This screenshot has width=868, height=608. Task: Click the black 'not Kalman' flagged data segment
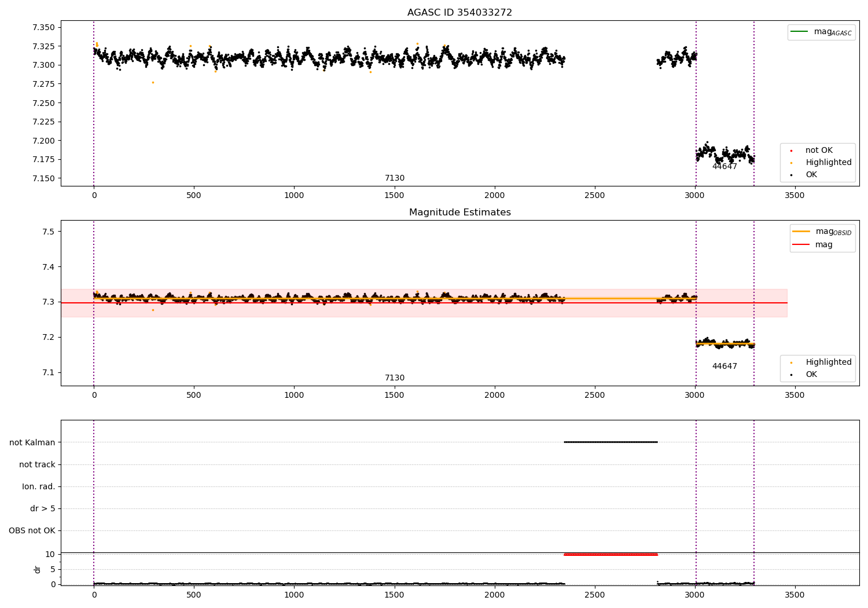tap(610, 442)
